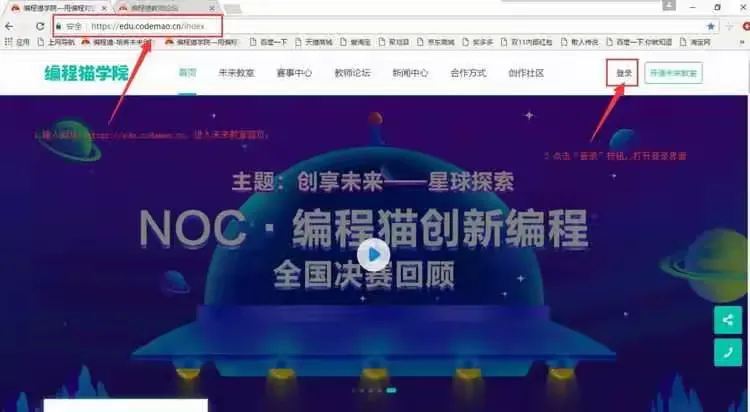Open the 应用 apps shortcut in bookmarks bar
The width and height of the screenshot is (750, 412).
coord(17,42)
